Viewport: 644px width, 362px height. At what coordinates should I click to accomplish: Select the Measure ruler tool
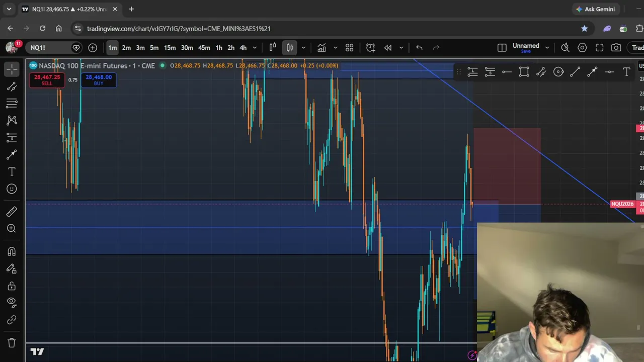(x=12, y=212)
